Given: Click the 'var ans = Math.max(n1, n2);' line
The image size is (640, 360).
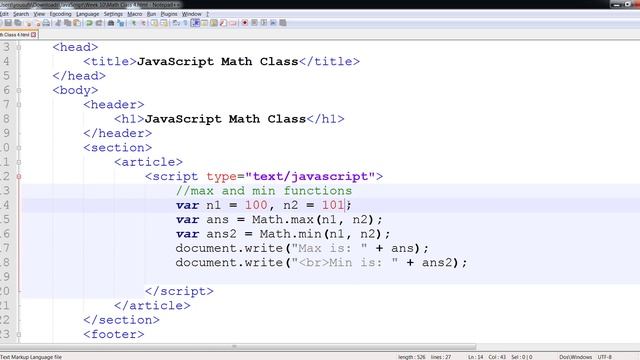Looking at the screenshot, I should click(279, 220).
